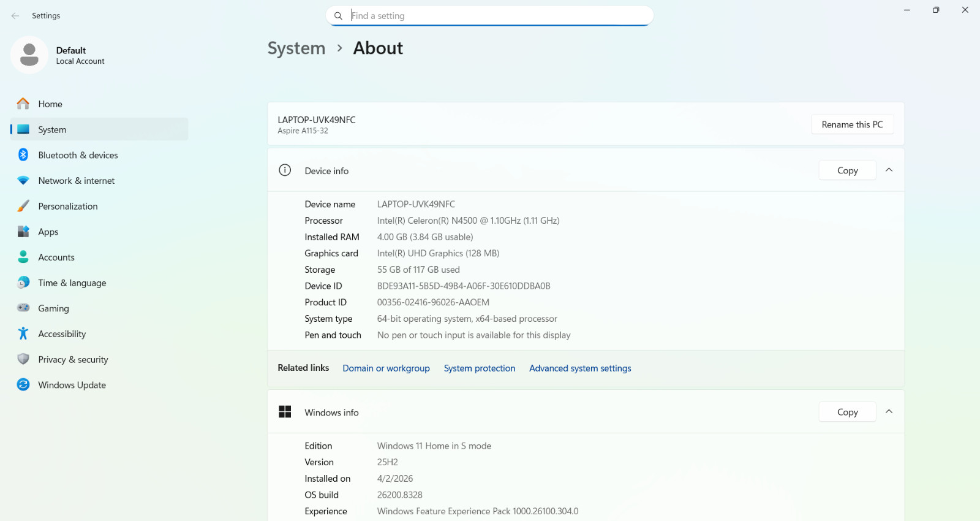The width and height of the screenshot is (980, 521).
Task: Click the Personalization paintbrush icon
Action: [23, 206]
